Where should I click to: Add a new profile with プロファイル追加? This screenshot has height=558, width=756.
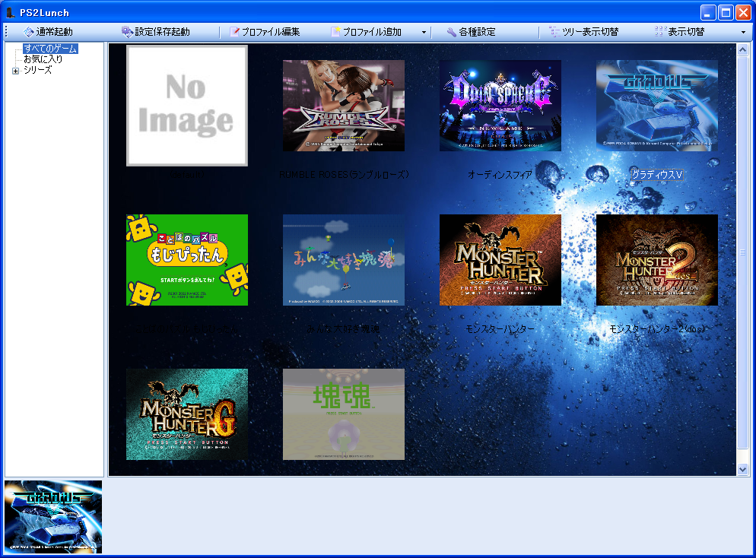(x=367, y=32)
